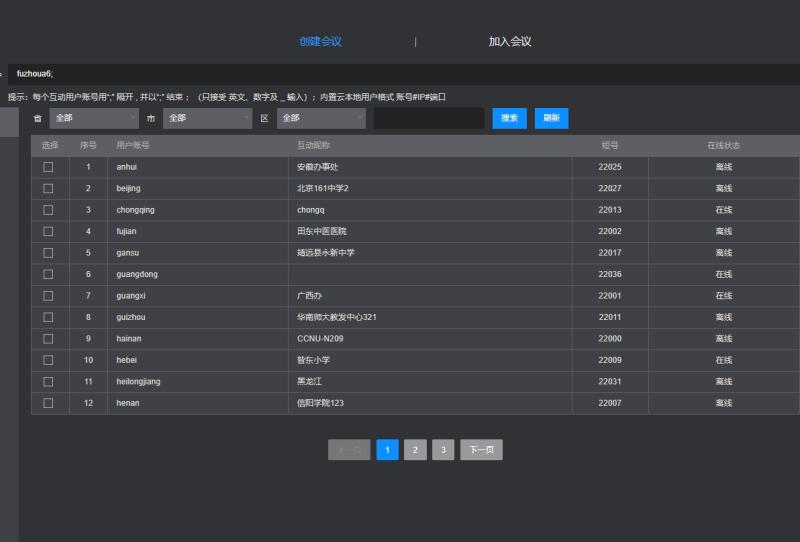Click the blue 搜索 button

(x=509, y=118)
